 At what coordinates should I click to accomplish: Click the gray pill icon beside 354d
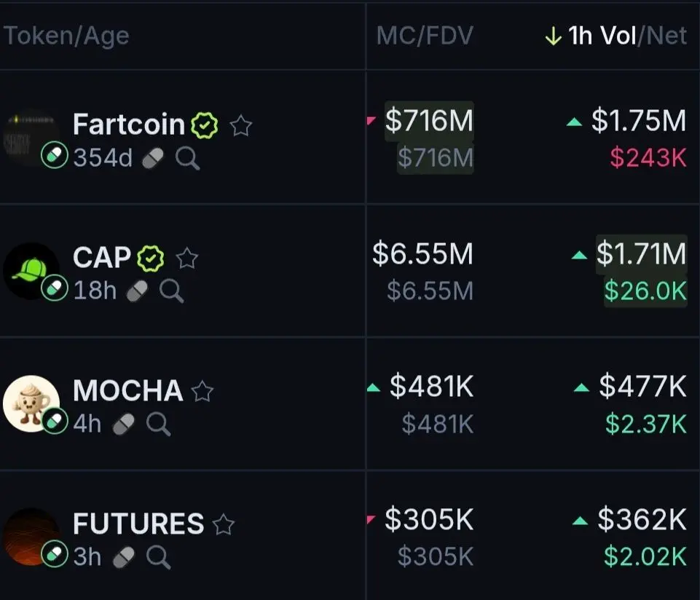(x=153, y=159)
